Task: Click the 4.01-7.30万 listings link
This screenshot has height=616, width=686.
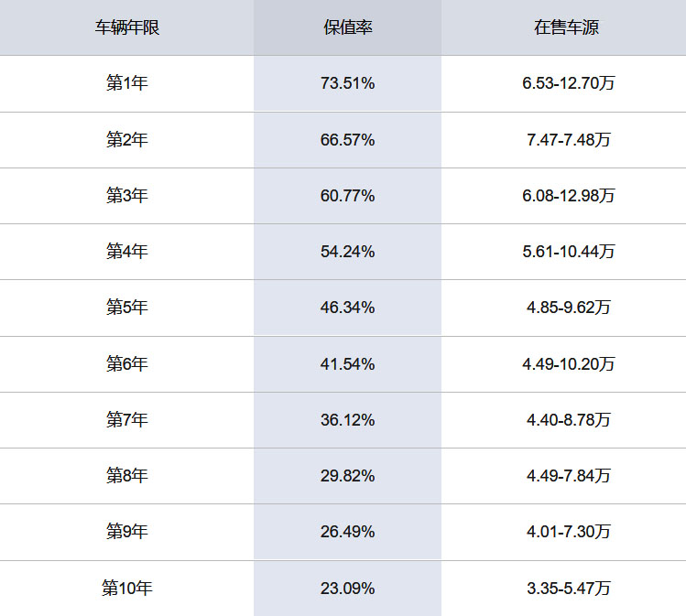Action: coord(568,532)
